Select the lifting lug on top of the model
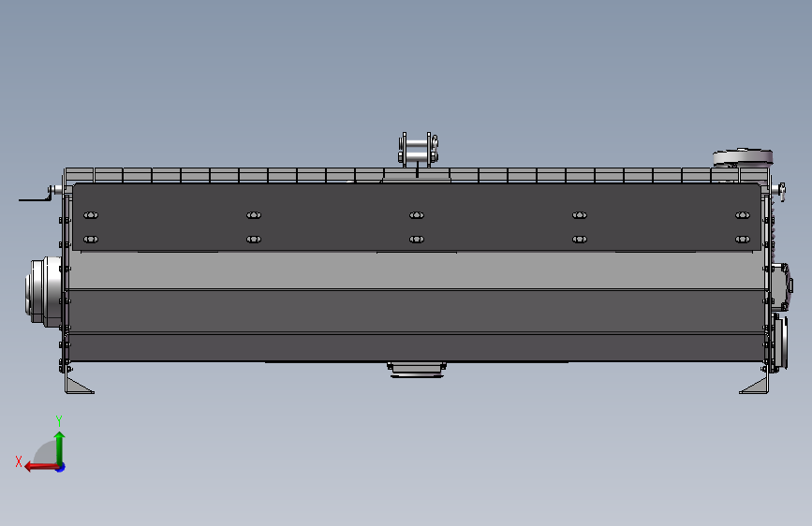The image size is (812, 526). [418, 150]
